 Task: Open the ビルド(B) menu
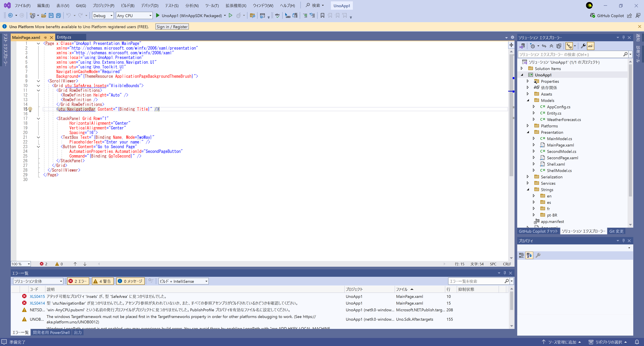pos(127,6)
